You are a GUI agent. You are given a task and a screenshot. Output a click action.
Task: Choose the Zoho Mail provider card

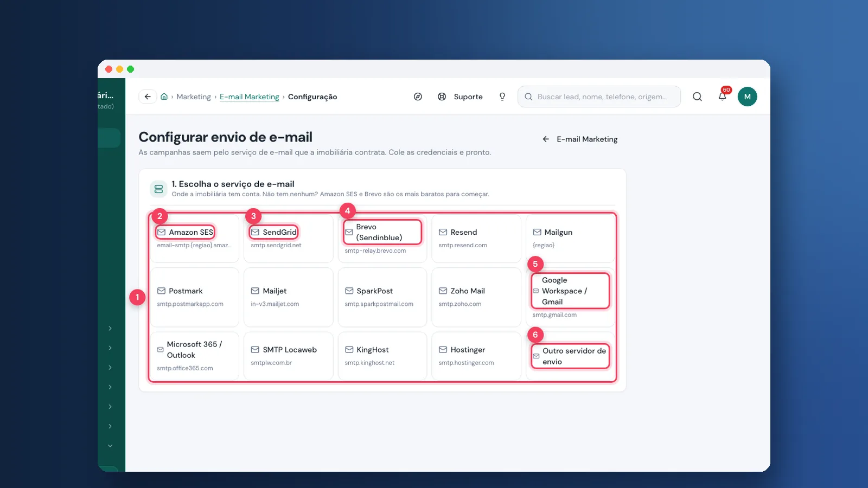click(476, 297)
